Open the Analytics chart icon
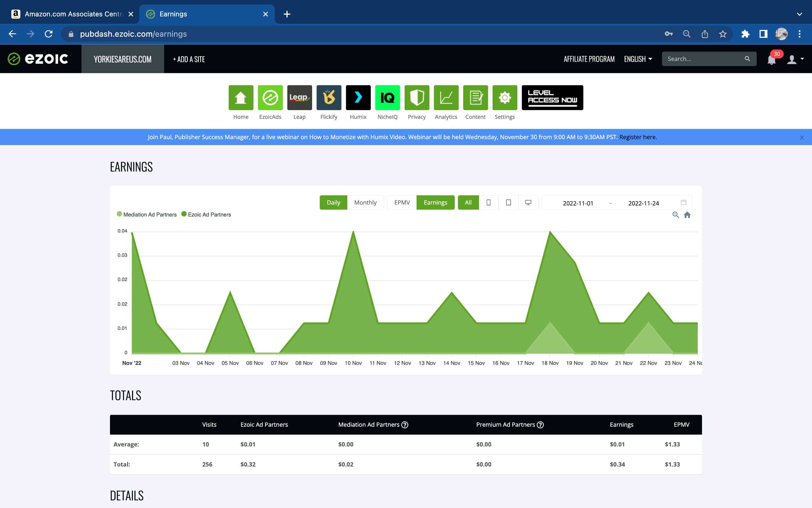812x508 pixels. tap(446, 97)
